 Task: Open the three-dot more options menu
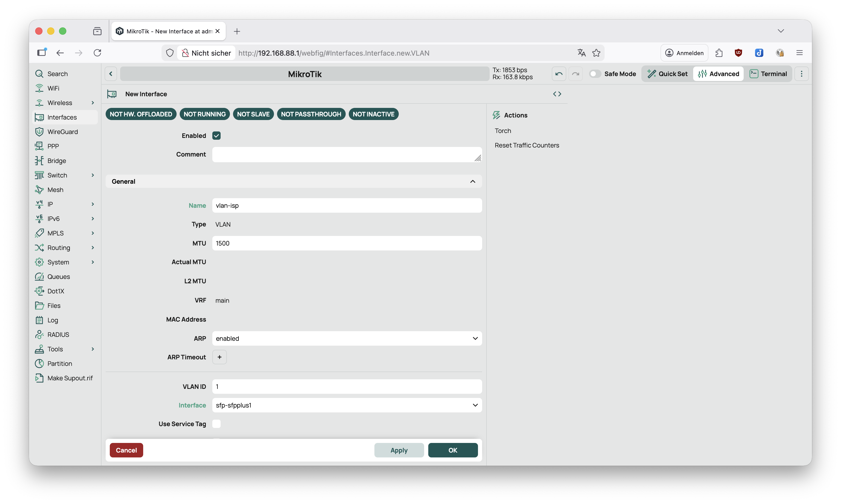pos(801,74)
